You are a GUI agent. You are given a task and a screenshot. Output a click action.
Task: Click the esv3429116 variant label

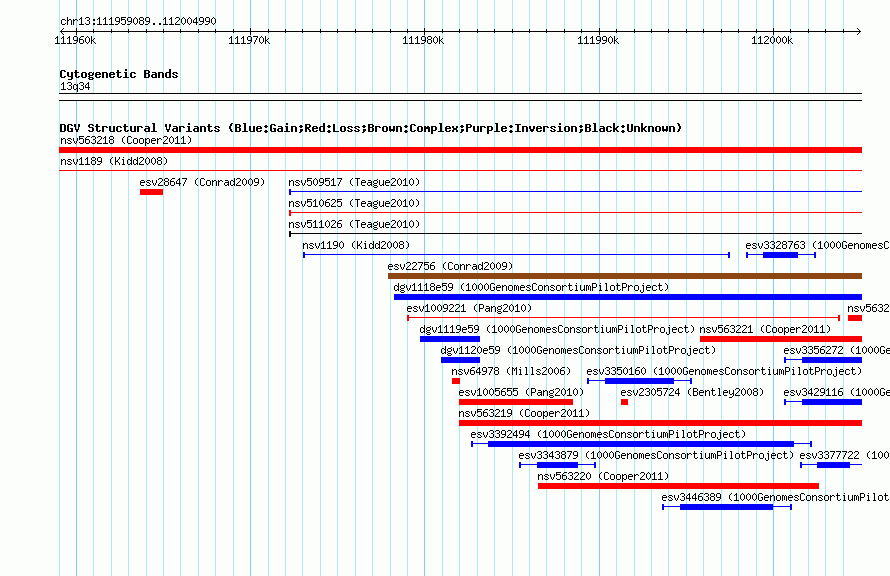(x=836, y=392)
